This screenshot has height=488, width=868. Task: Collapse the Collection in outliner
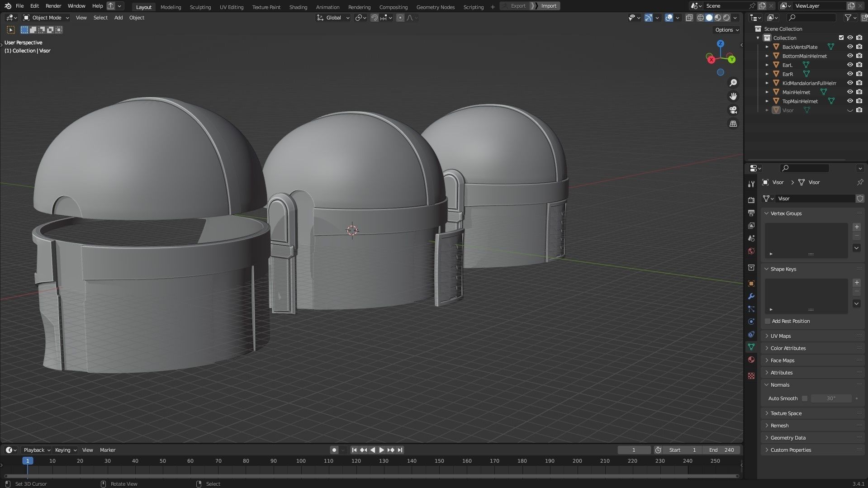coord(758,38)
